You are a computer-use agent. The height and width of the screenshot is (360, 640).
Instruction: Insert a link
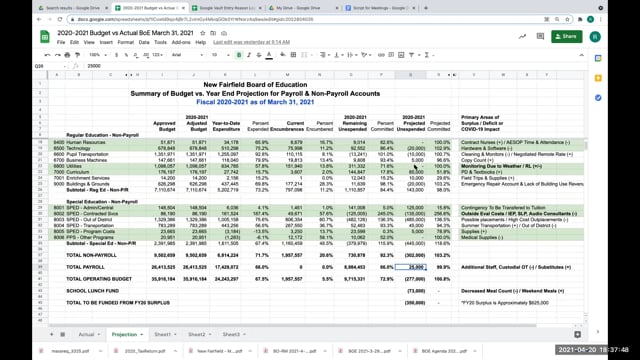click(x=381, y=55)
